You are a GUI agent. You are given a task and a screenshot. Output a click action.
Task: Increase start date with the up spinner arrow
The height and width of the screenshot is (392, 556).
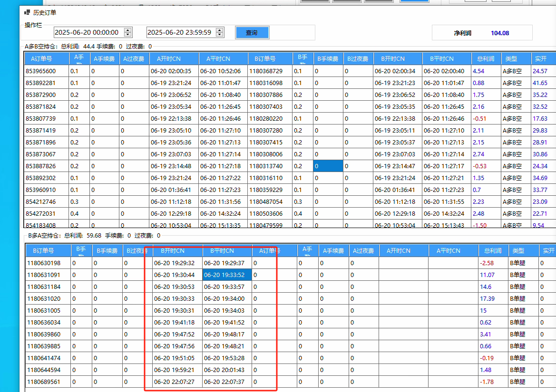click(x=127, y=30)
